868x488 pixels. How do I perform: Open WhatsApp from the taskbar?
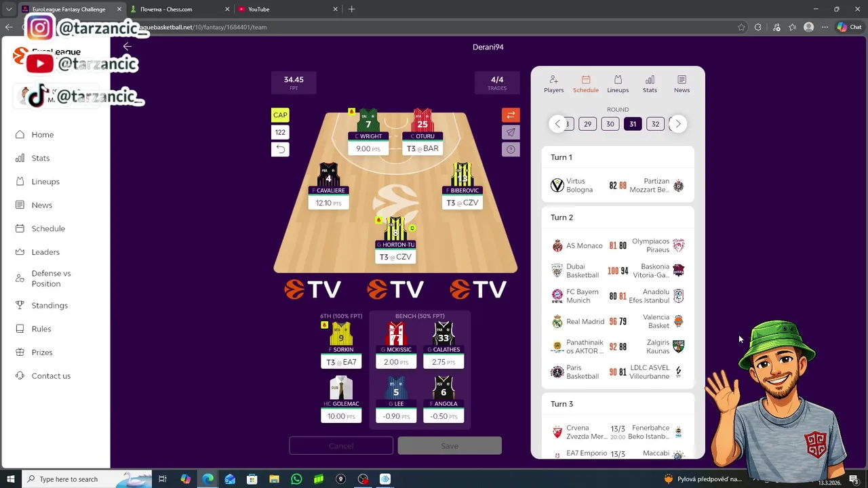point(296,479)
